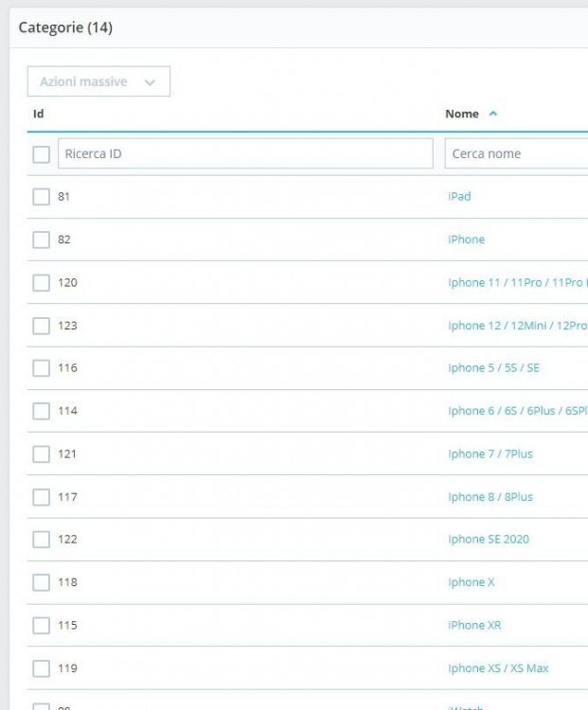Viewport: 588px width, 710px height.
Task: Click ID value 118
Action: [x=67, y=582]
